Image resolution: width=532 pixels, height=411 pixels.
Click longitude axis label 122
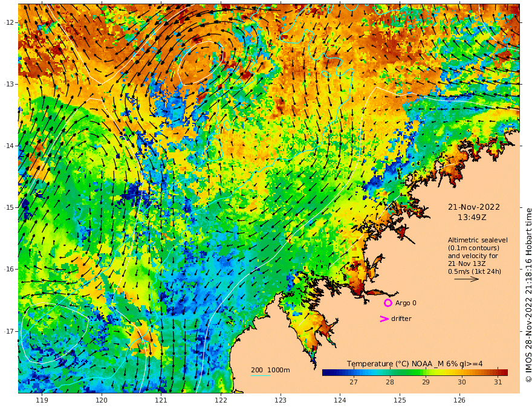pos(221,400)
